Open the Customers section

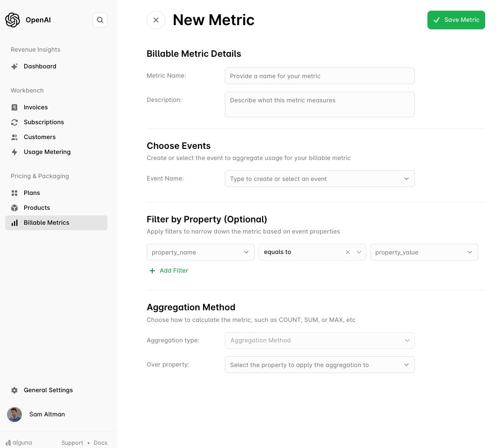(40, 137)
